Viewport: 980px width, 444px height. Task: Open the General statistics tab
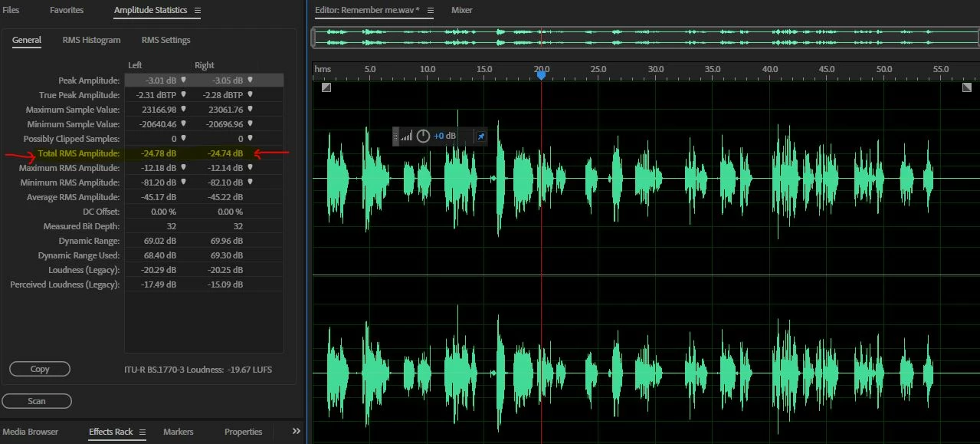[27, 40]
